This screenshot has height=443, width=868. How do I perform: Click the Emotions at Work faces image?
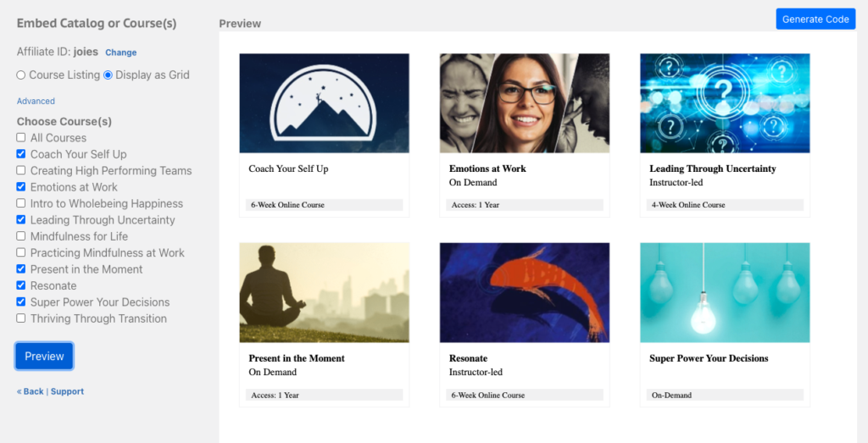524,103
